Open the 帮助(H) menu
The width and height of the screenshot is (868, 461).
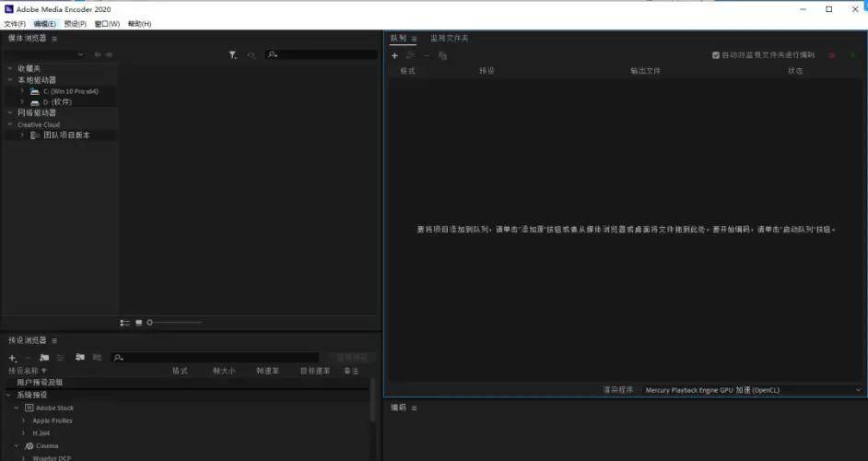point(139,24)
